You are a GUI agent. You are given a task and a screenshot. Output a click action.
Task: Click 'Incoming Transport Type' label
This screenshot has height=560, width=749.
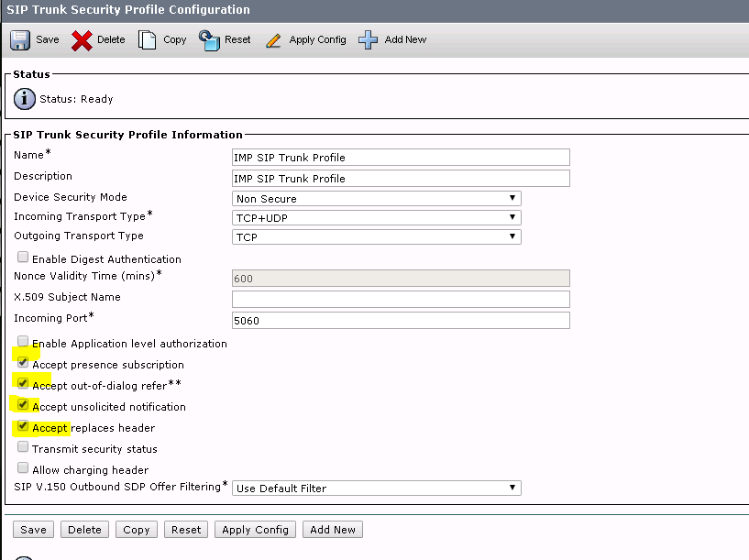pos(79,216)
